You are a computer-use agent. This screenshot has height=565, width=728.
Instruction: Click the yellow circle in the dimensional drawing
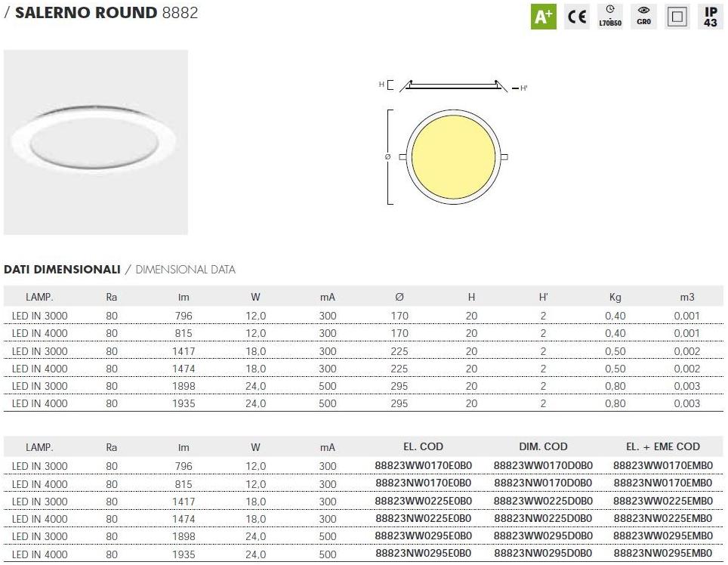pos(453,156)
